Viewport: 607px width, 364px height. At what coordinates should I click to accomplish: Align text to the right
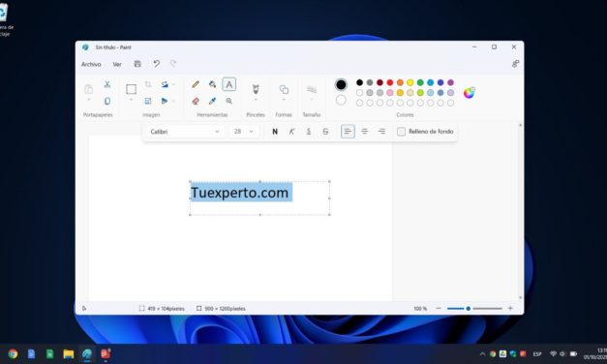tap(381, 132)
